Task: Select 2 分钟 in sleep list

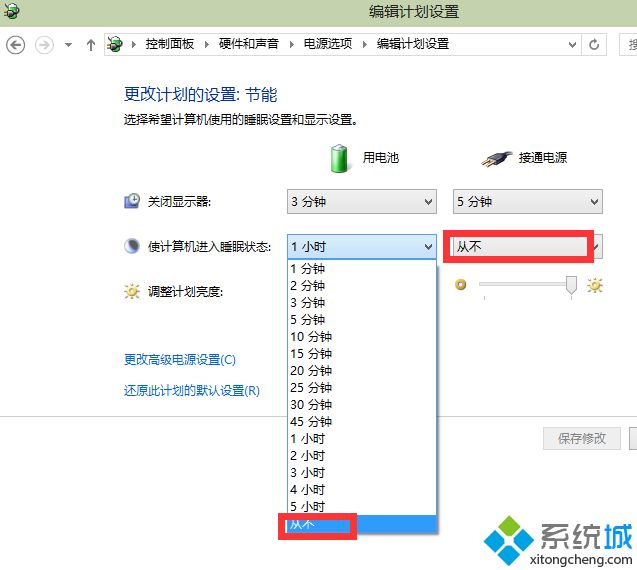Action: tap(362, 286)
